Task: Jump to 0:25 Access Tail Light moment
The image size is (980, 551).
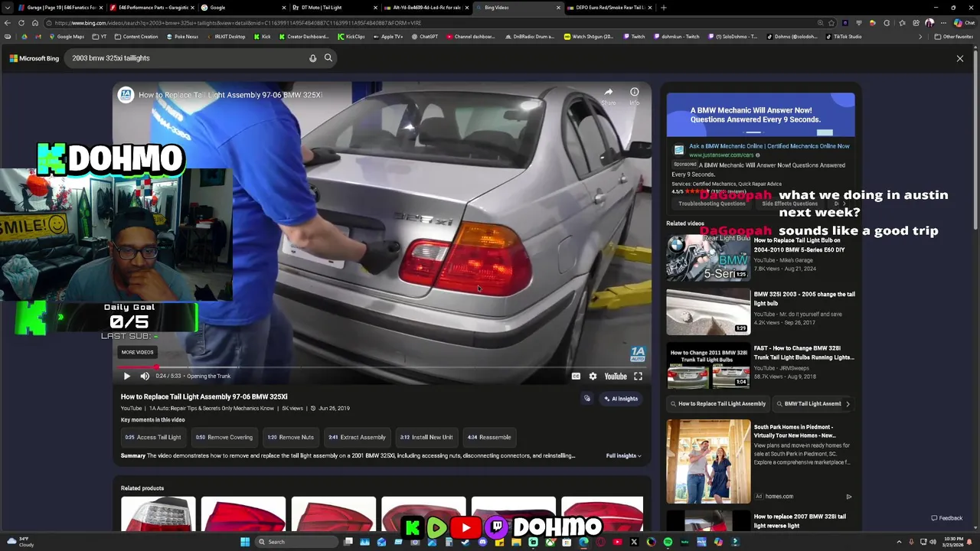Action: coord(153,437)
